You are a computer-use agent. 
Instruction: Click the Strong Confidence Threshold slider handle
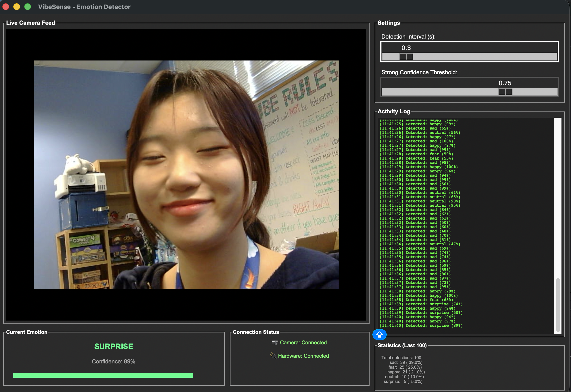(x=505, y=92)
